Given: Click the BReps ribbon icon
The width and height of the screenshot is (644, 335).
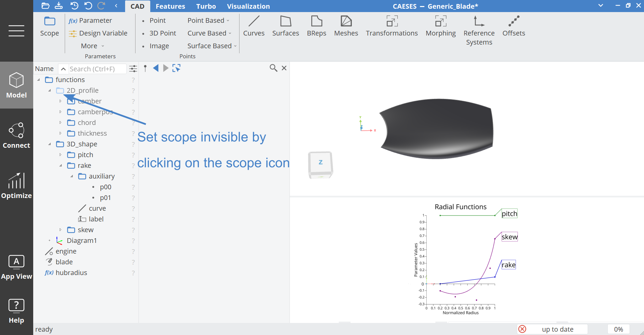Looking at the screenshot, I should point(316,26).
